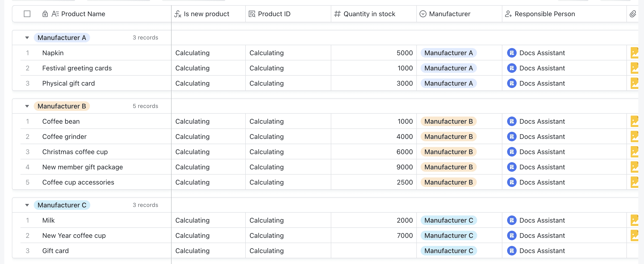Collapse the Manufacturer A group
Viewport: 644px width, 264px height.
coord(27,38)
